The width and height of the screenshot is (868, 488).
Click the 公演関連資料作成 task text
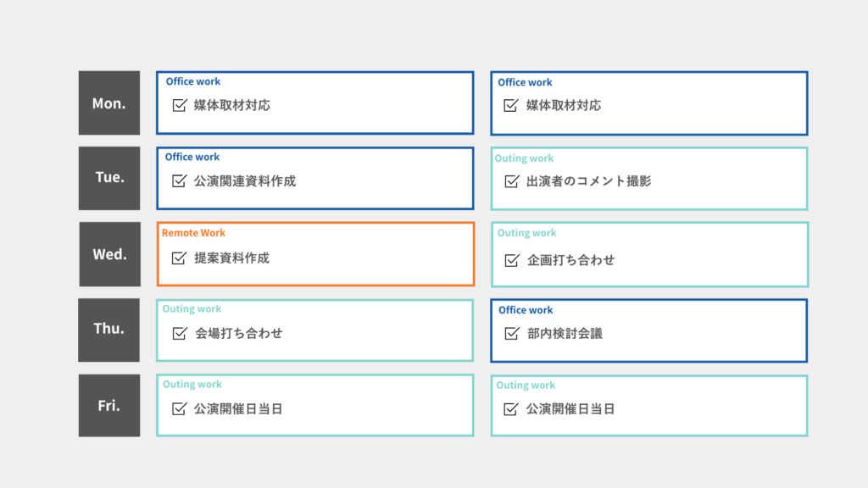tap(245, 181)
